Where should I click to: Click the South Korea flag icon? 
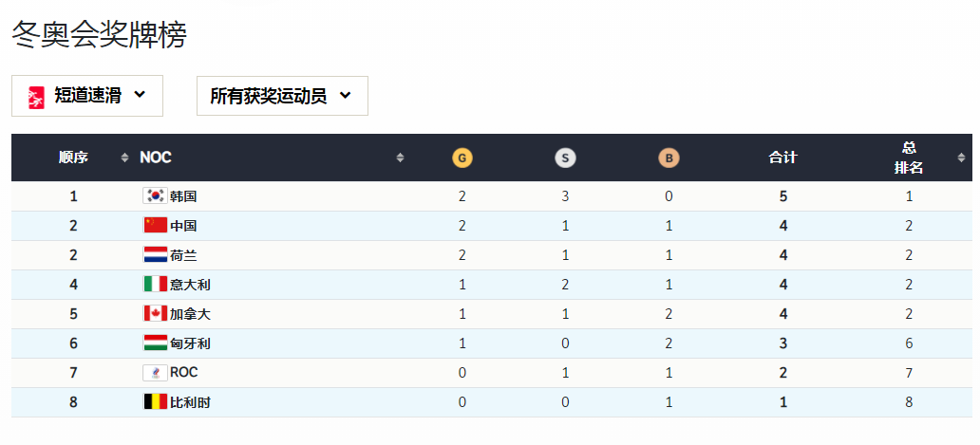pos(156,196)
